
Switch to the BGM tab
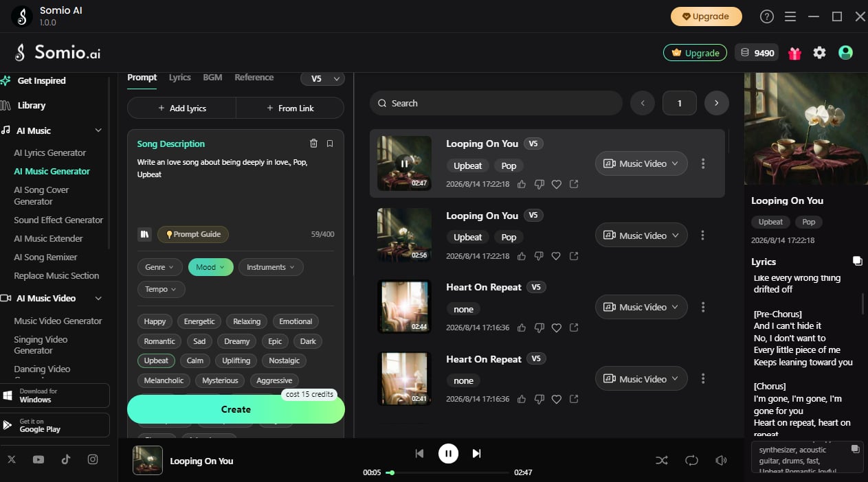point(212,78)
